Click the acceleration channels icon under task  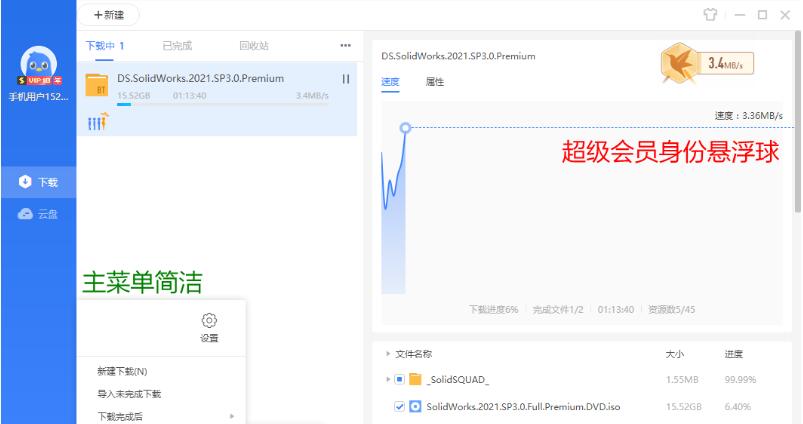(x=98, y=121)
